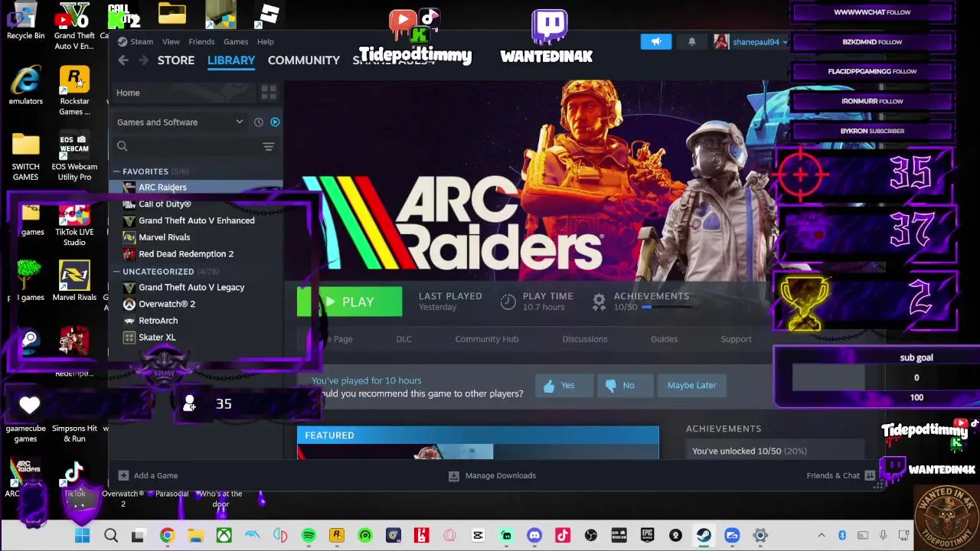Image resolution: width=980 pixels, height=551 pixels.
Task: Open the Marvel Rivals desktop shortcut
Action: tap(74, 281)
